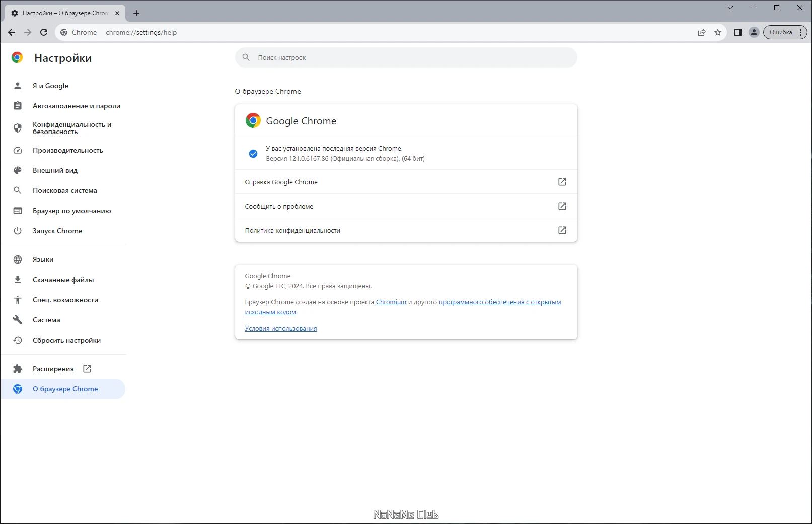Open the Условия использования link
Screen dimensions: 812x524
[x=281, y=328]
